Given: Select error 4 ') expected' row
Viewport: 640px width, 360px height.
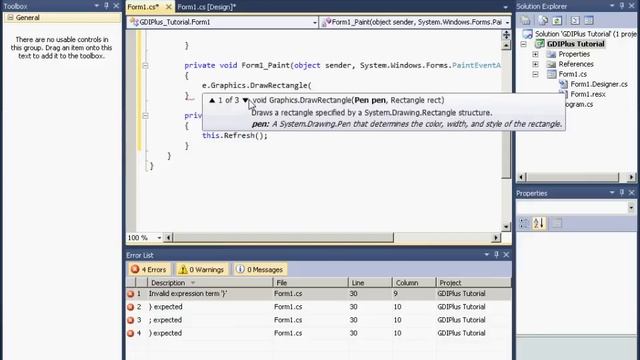Looking at the screenshot, I should pyautogui.click(x=319, y=333).
